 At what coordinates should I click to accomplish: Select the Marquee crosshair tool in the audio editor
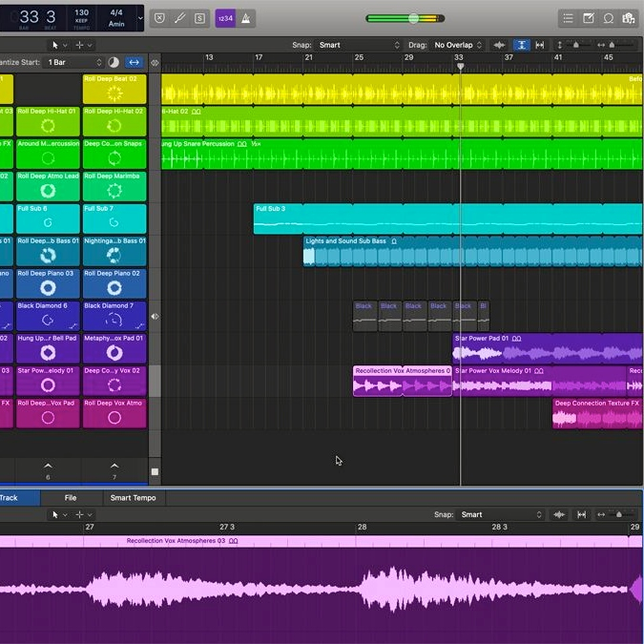pos(80,514)
